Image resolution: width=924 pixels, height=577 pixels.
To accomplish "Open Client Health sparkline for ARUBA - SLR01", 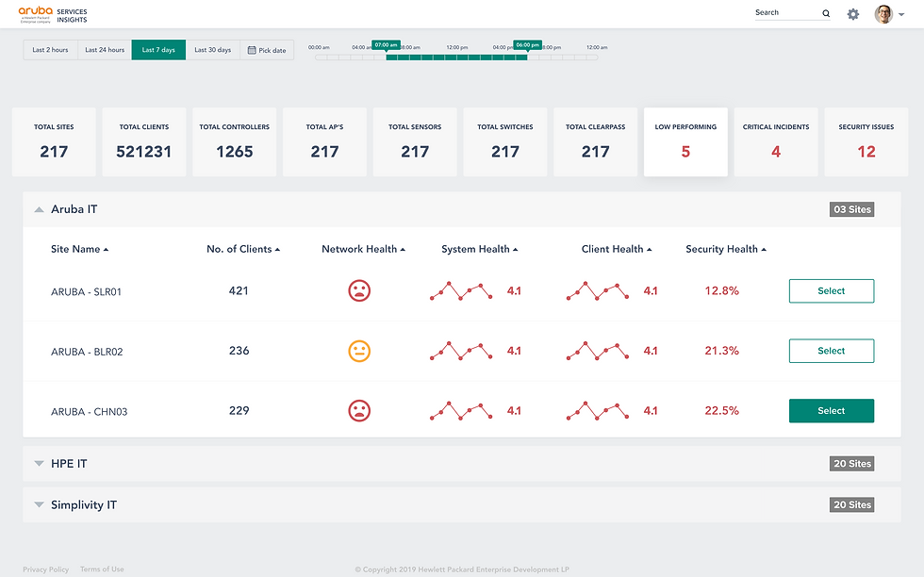I will point(597,290).
